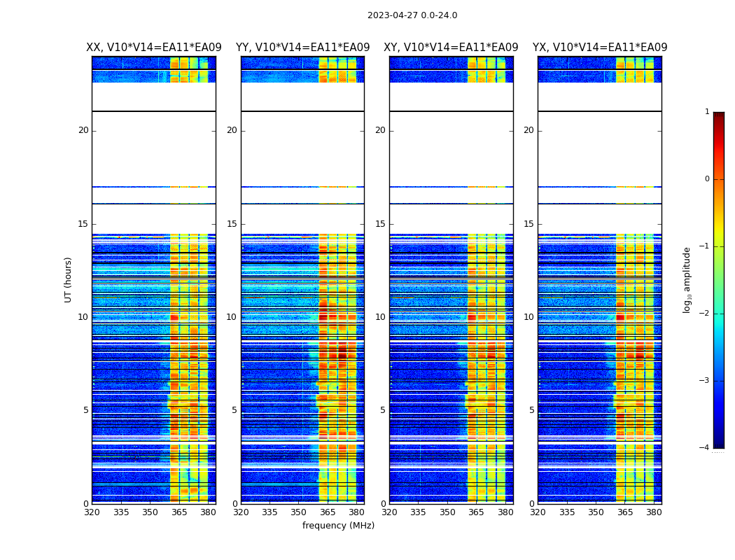Click the frequency (MHz) x-axis label
Screen dimensions: 735x560
tap(338, 526)
